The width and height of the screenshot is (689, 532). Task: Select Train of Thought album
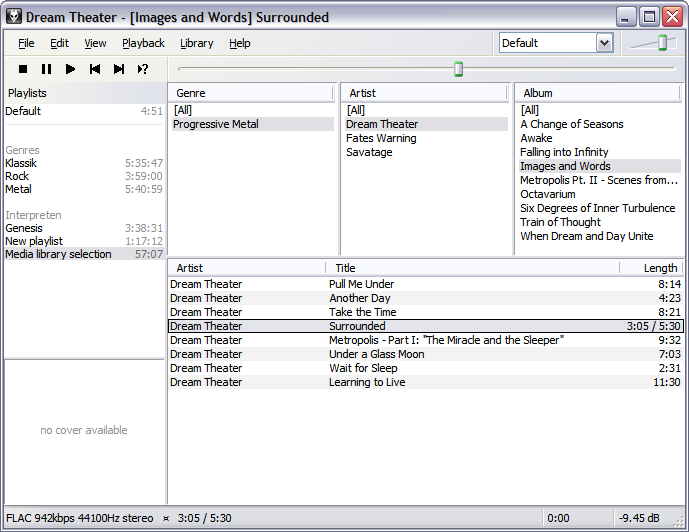point(599,222)
